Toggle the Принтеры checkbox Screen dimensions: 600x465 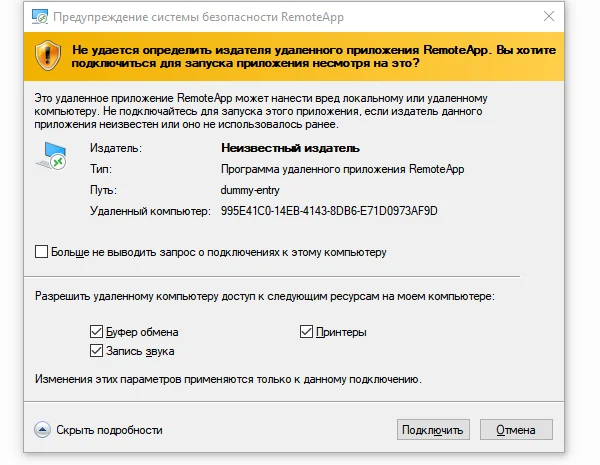point(307,332)
